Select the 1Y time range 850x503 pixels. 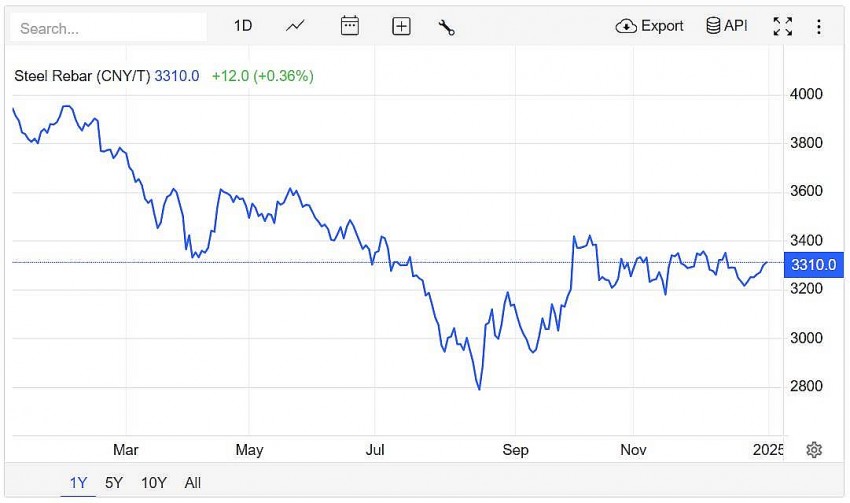tap(78, 483)
